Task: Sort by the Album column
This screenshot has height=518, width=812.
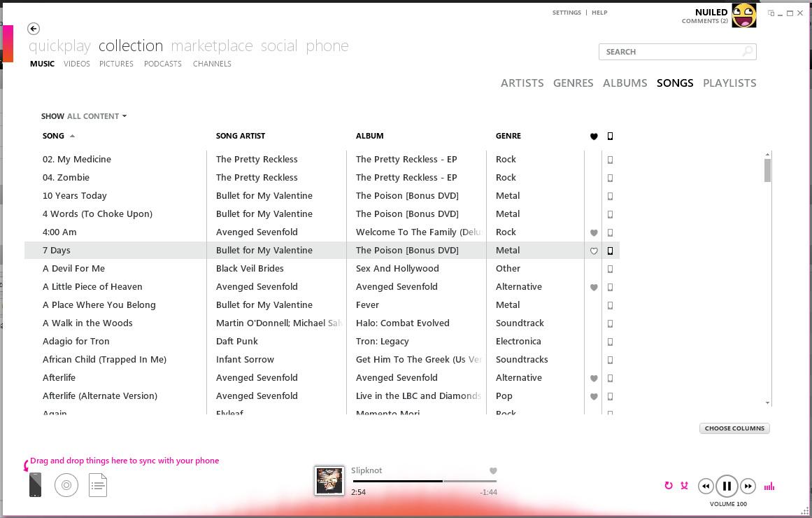Action: [370, 136]
